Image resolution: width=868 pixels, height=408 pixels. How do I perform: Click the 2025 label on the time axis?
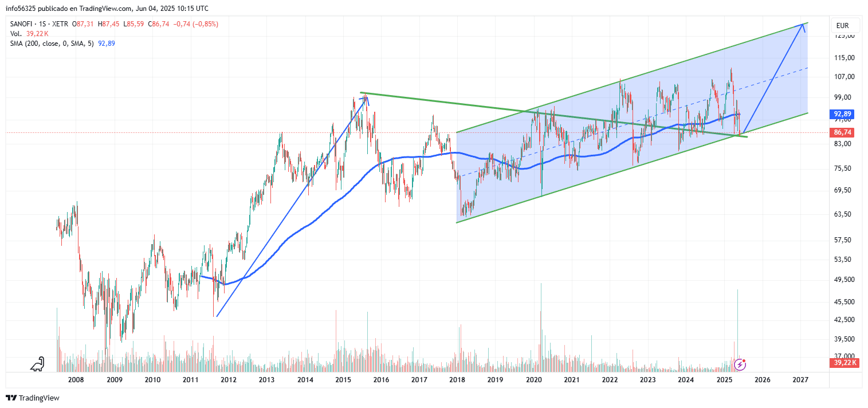pyautogui.click(x=725, y=380)
